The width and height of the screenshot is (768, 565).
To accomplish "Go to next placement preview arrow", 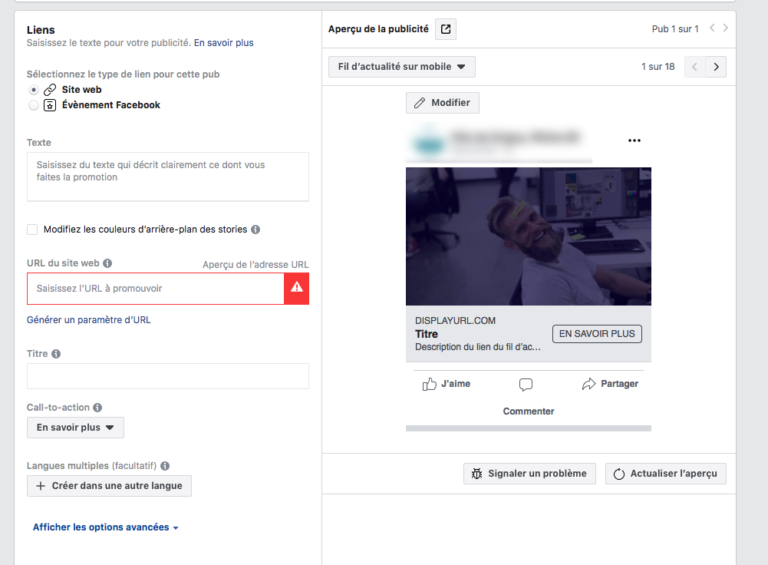I will 716,67.
